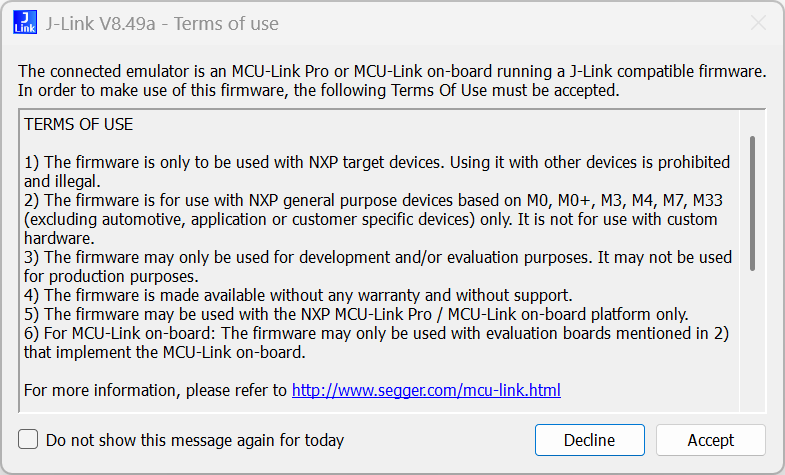Click the 'The connected emulator is' intro sentence

pyautogui.click(x=392, y=72)
